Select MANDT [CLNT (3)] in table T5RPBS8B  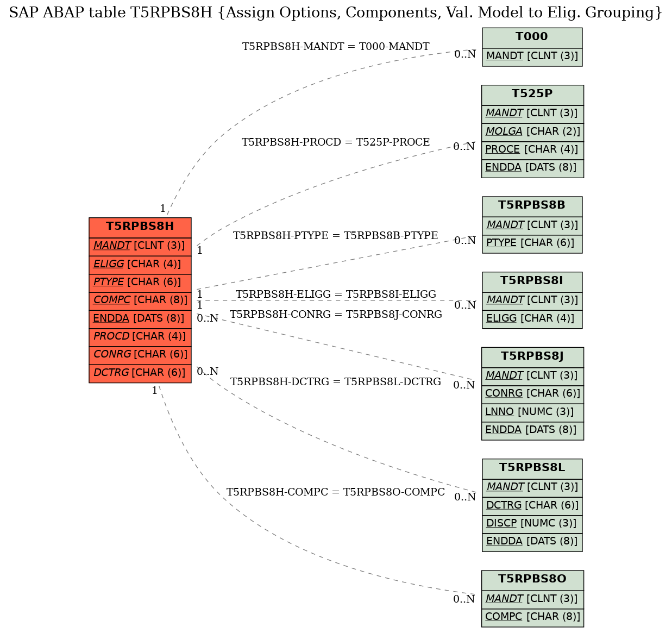(532, 225)
